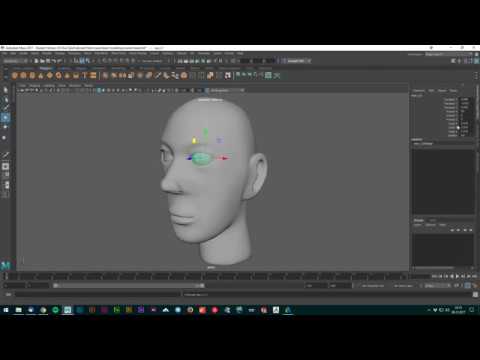Open the animation layer dropdown by range slider

pyautogui.click(x=405, y=286)
